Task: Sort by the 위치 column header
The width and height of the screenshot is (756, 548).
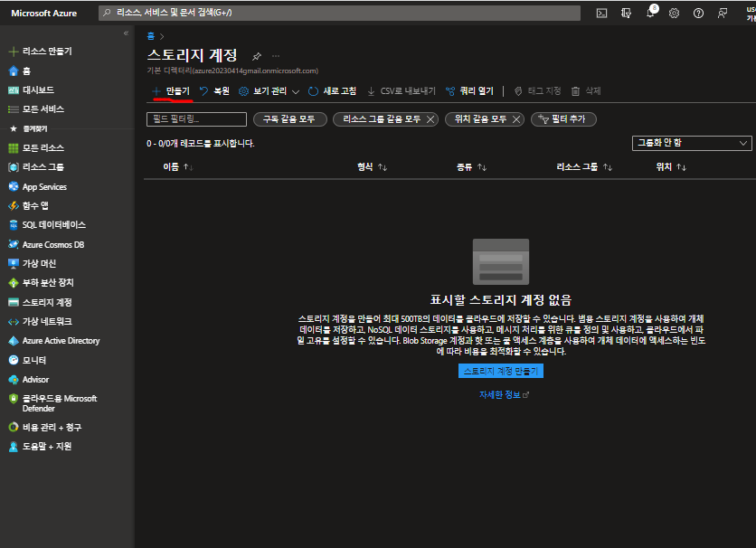Action: [671, 167]
